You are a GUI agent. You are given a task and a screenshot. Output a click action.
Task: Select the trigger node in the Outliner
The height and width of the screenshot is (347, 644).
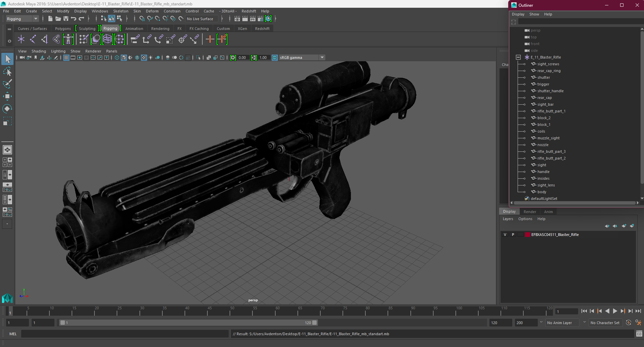point(543,84)
